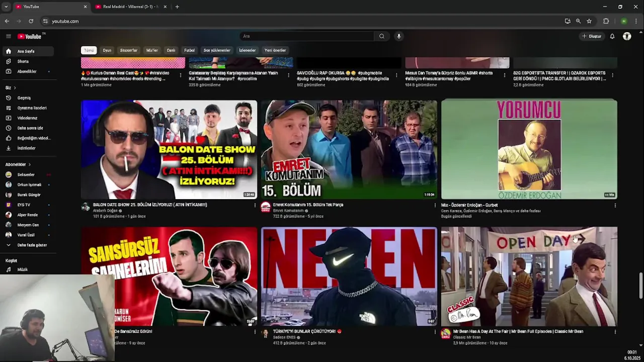Go to Ana Sayfa home
Viewport: 644px width, 362px height.
click(27, 51)
